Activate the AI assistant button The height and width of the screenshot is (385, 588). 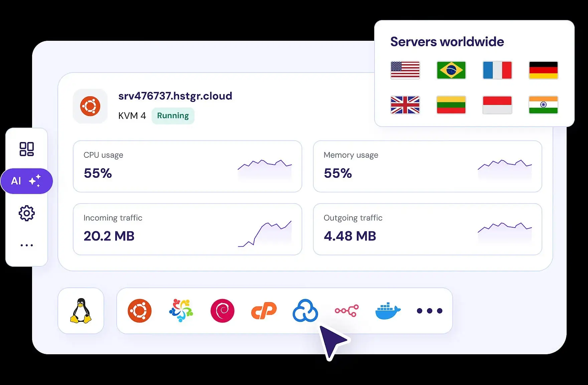pos(27,181)
